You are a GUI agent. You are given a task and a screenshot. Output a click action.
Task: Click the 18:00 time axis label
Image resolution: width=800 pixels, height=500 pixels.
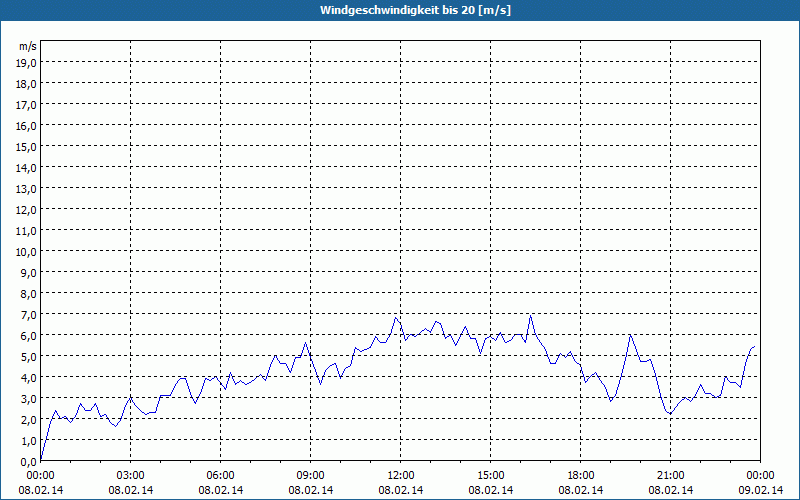click(581, 476)
